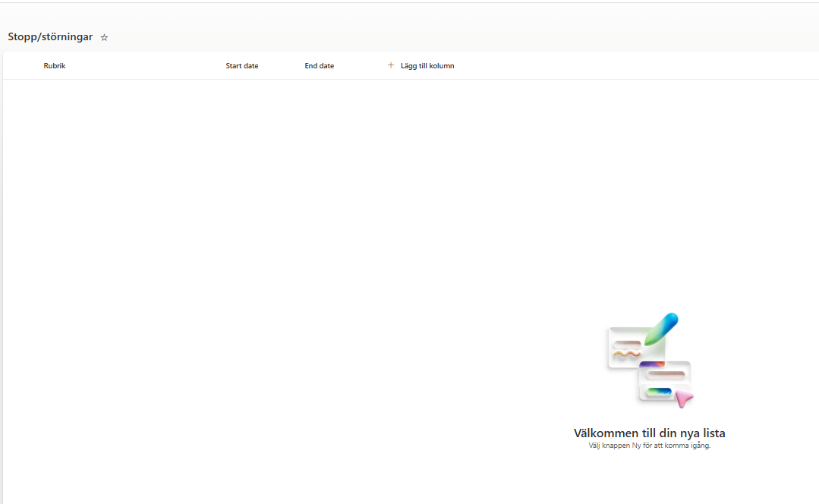Click the Välj knappen Ny för att komma igång text
The height and width of the screenshot is (504, 819).
coord(649,446)
